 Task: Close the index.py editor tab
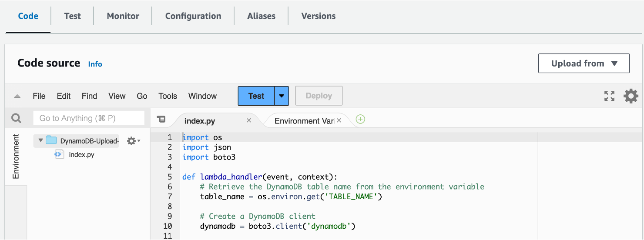(x=249, y=120)
